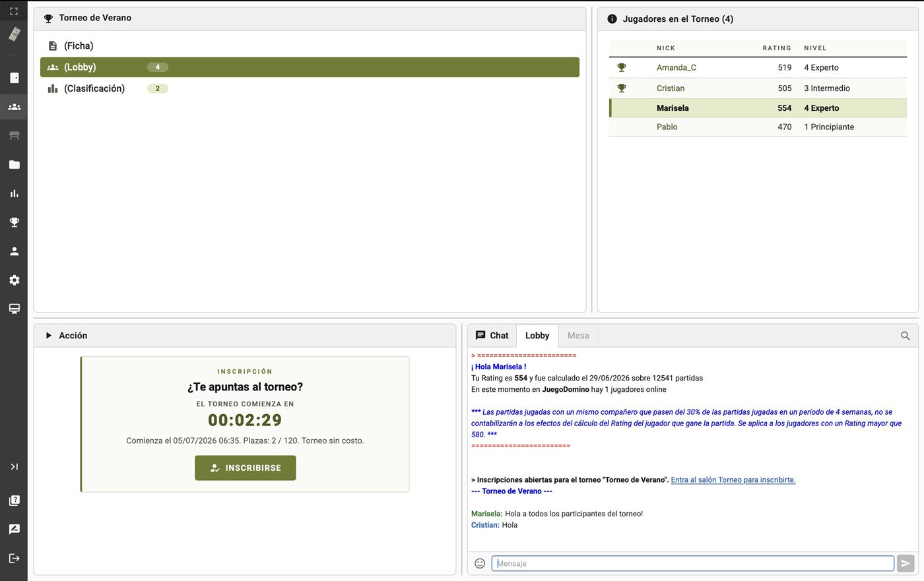Click Cristian's name in the chat

pos(485,525)
